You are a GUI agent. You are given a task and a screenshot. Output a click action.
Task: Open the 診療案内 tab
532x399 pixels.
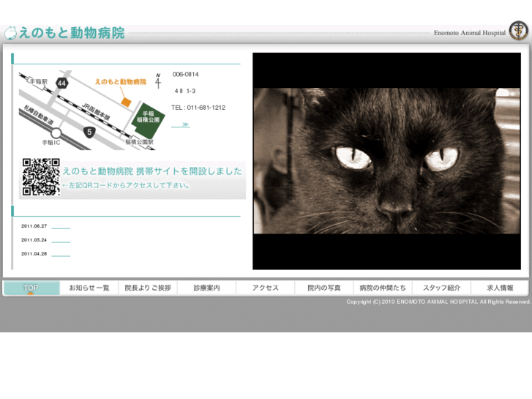pyautogui.click(x=206, y=288)
